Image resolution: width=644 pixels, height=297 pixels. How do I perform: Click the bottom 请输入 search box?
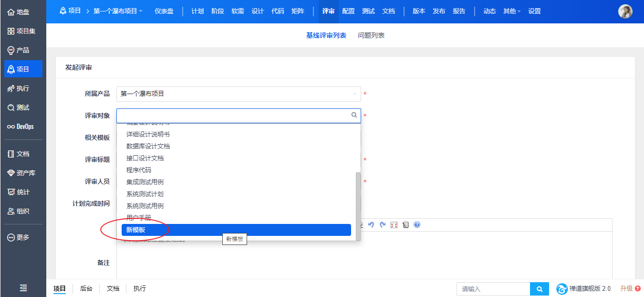click(x=493, y=289)
